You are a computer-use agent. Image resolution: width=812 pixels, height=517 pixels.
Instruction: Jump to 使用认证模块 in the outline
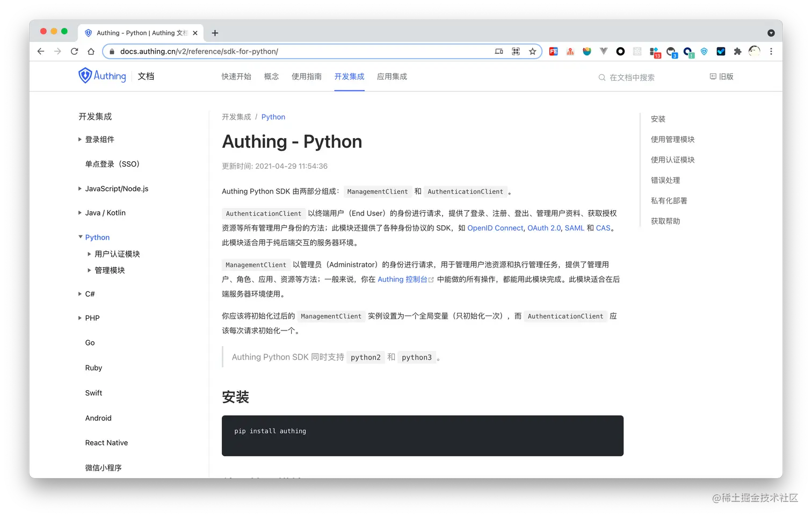pyautogui.click(x=672, y=160)
